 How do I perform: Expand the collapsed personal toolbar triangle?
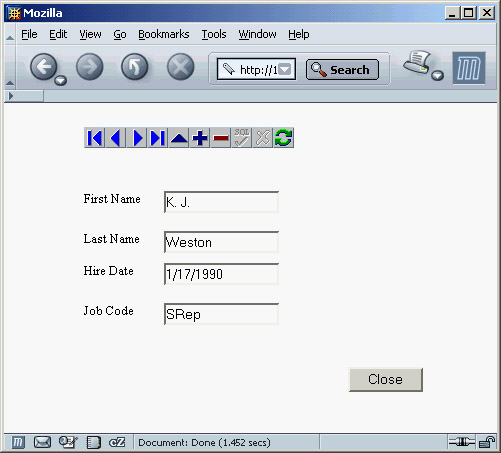click(11, 96)
